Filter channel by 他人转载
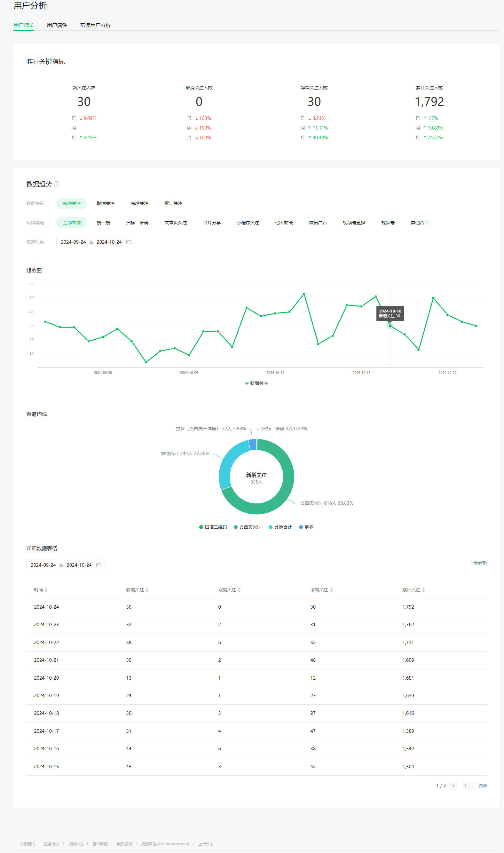 pos(284,223)
